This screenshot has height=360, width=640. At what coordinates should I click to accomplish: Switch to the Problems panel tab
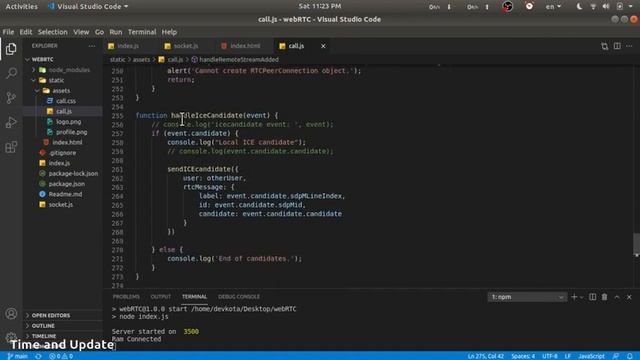click(x=126, y=297)
